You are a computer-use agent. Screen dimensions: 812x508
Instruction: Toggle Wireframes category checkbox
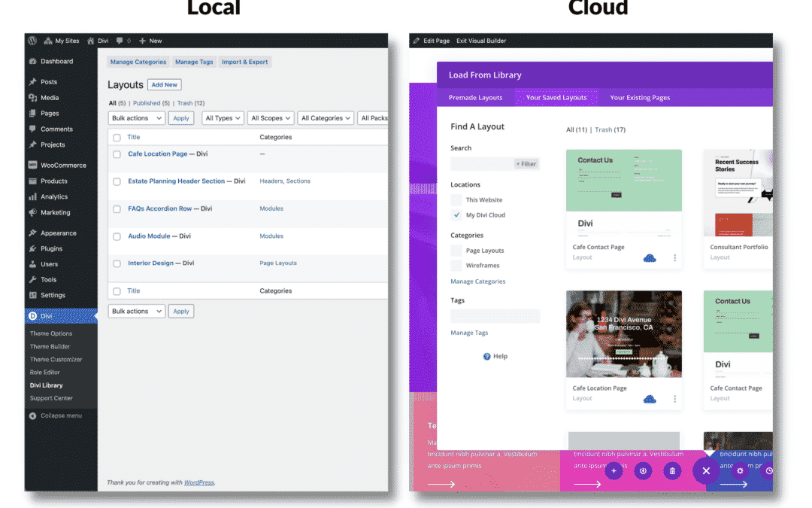coord(456,266)
